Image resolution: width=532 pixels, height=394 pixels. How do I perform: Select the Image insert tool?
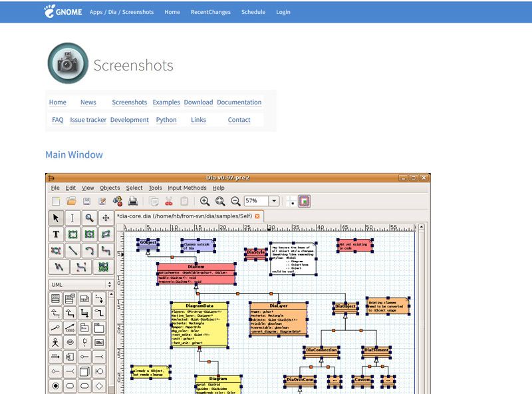[103, 267]
